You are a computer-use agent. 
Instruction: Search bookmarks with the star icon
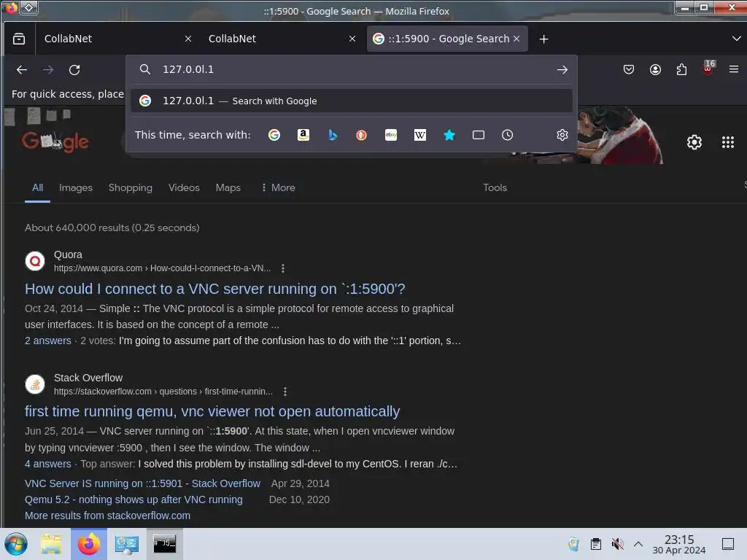tap(449, 135)
